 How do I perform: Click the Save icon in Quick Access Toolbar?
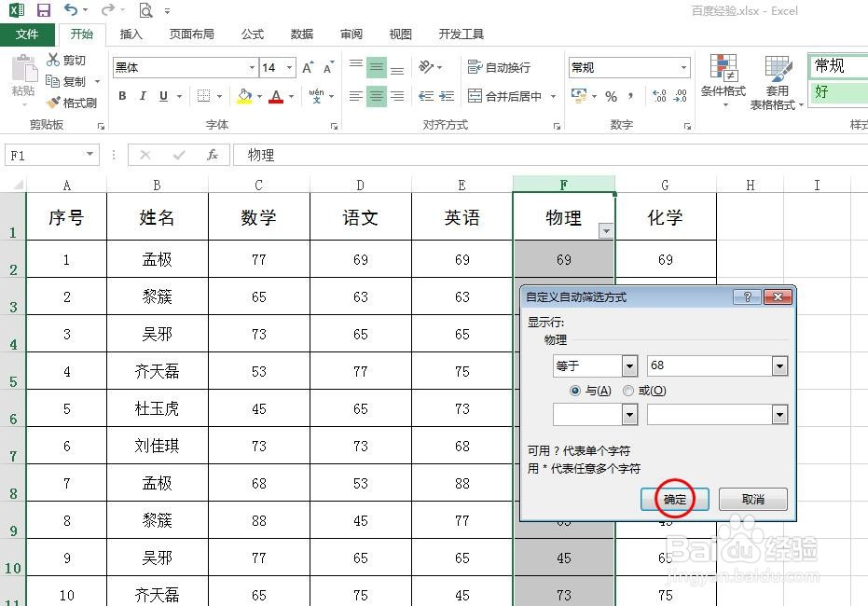point(43,9)
